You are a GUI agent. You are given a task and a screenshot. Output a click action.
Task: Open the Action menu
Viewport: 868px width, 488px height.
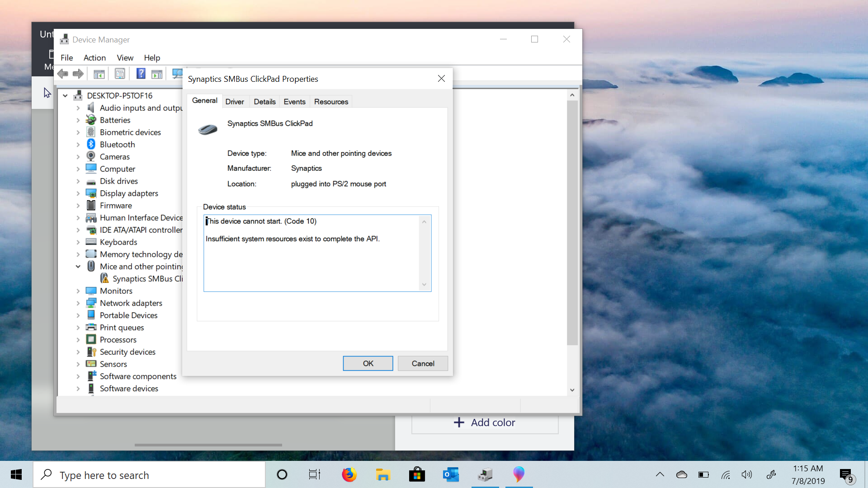pos(94,57)
